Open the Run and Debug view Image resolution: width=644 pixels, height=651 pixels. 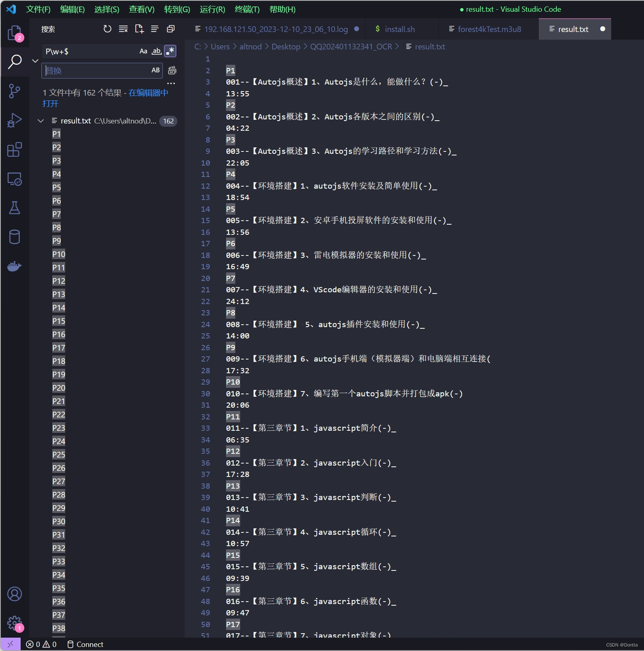[15, 120]
